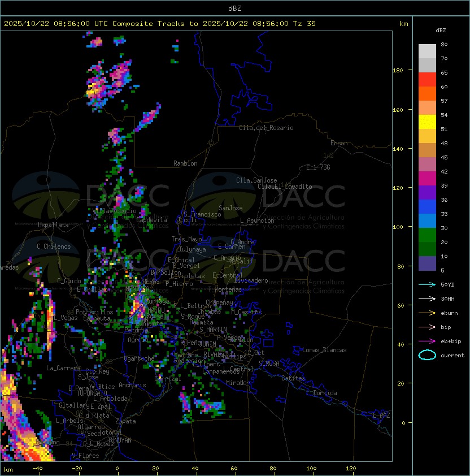Select the light gray 70-80 dBZ swatch
The width and height of the screenshot is (470, 476).
(x=427, y=51)
